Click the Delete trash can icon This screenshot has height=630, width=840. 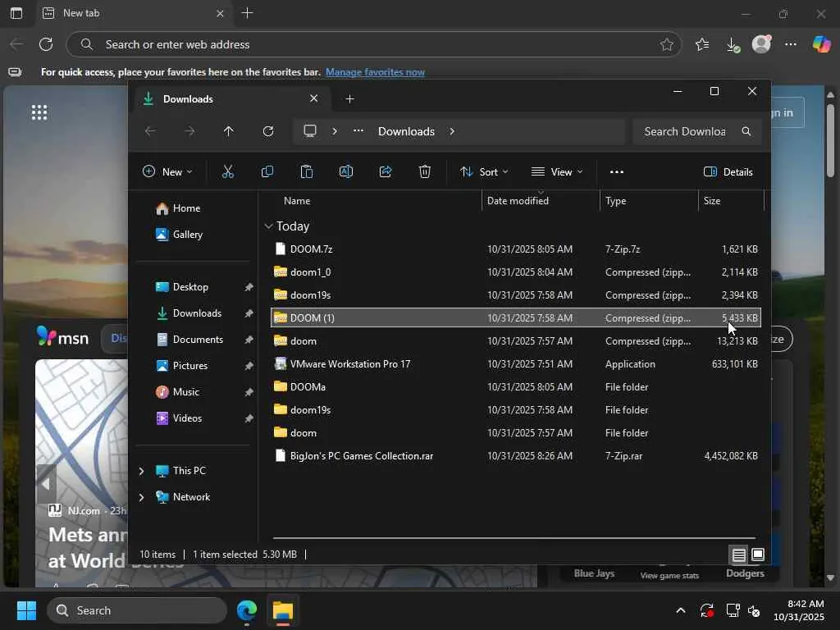pyautogui.click(x=424, y=172)
